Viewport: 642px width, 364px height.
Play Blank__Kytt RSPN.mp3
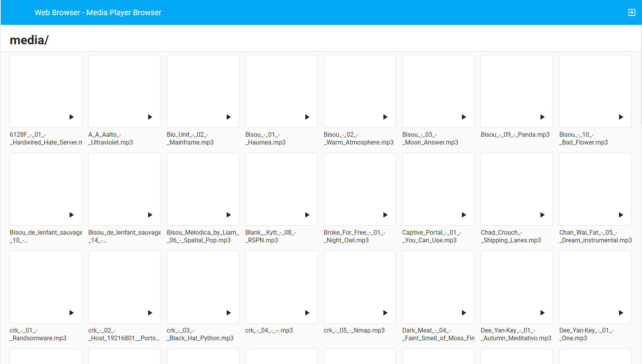pos(307,215)
